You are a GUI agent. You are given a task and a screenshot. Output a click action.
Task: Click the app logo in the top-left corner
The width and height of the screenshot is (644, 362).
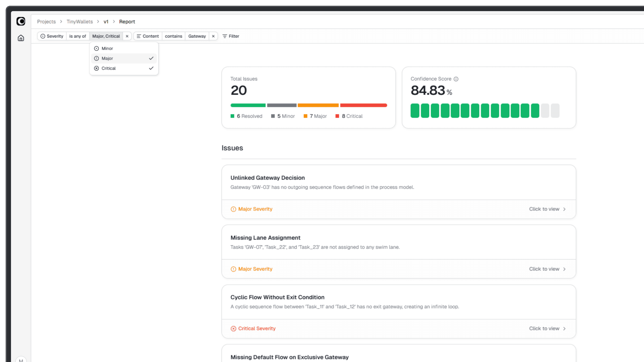tap(21, 22)
